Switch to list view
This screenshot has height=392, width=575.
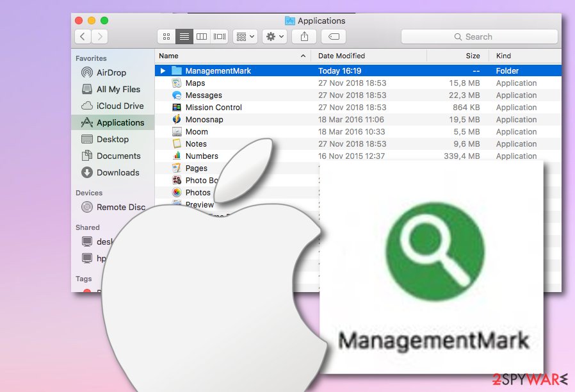point(184,37)
